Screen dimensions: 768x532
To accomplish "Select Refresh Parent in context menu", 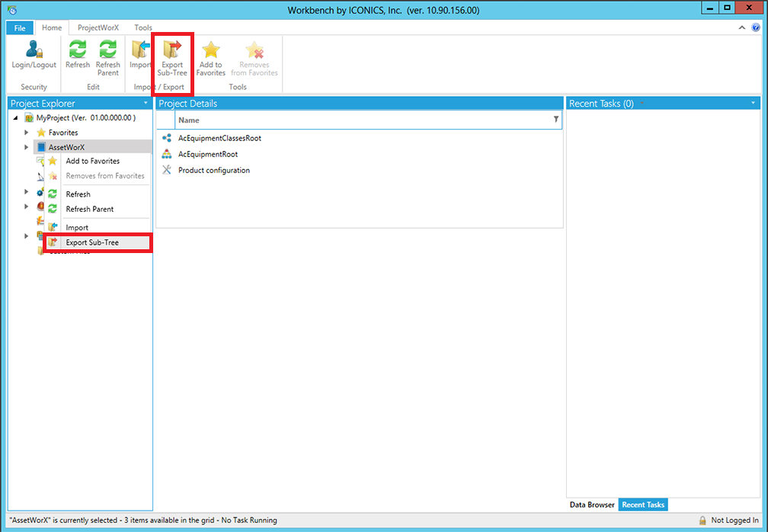I will point(90,209).
